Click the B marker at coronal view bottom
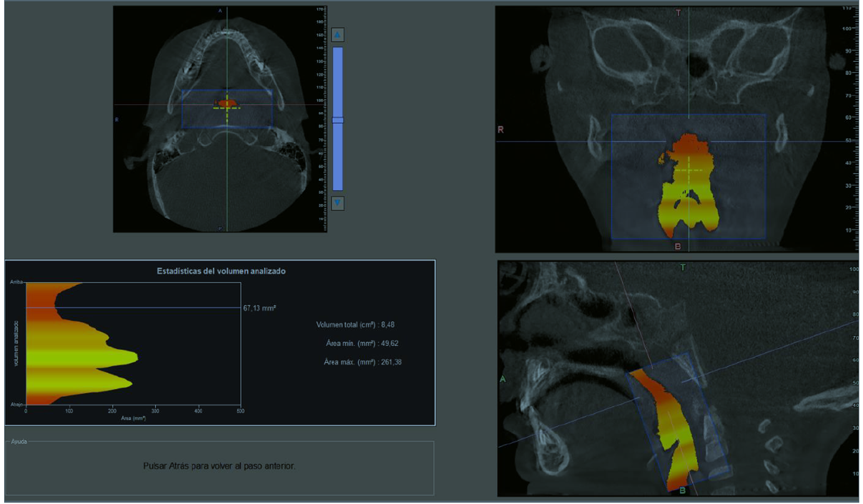This screenshot has height=504, width=863. coord(678,246)
